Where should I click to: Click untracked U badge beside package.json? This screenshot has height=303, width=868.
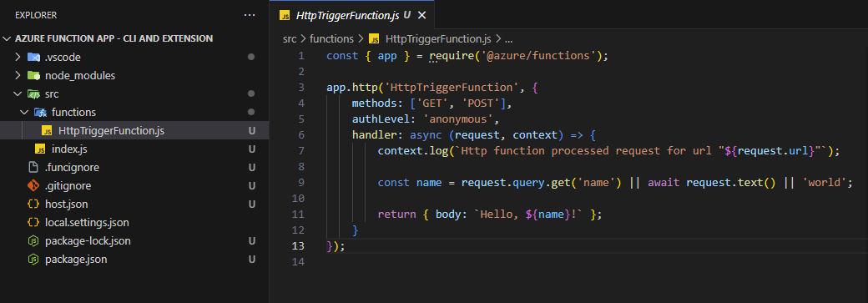click(252, 260)
